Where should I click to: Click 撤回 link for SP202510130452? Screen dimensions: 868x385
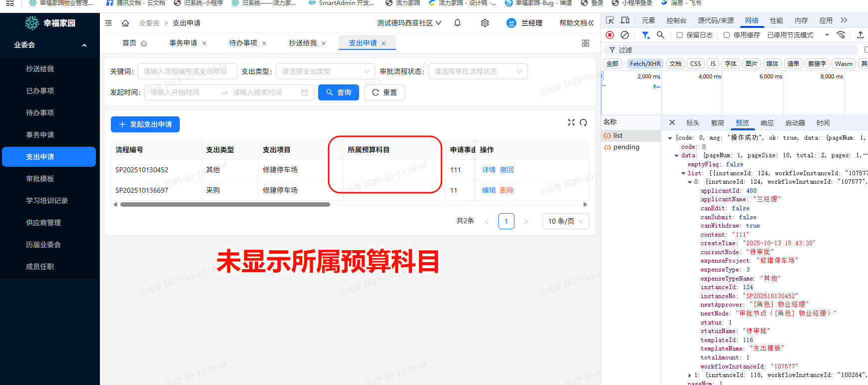coord(507,170)
